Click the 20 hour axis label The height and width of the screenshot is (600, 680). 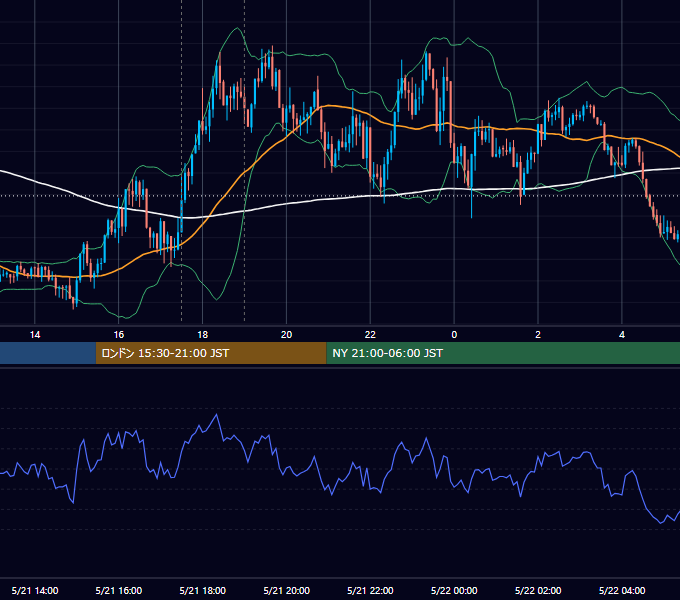[286, 335]
